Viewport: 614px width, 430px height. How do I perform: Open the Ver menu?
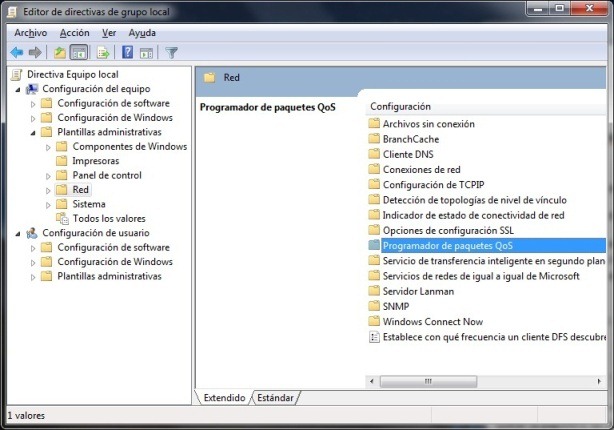click(x=109, y=33)
